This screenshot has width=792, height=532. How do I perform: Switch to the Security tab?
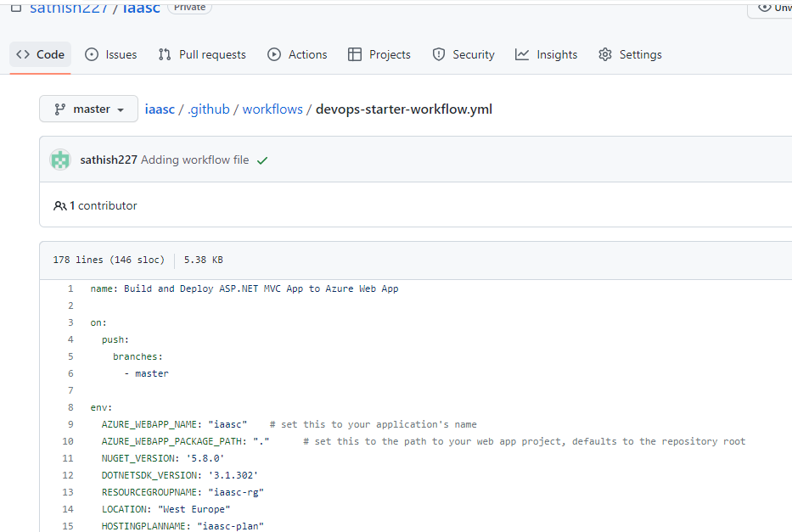463,54
